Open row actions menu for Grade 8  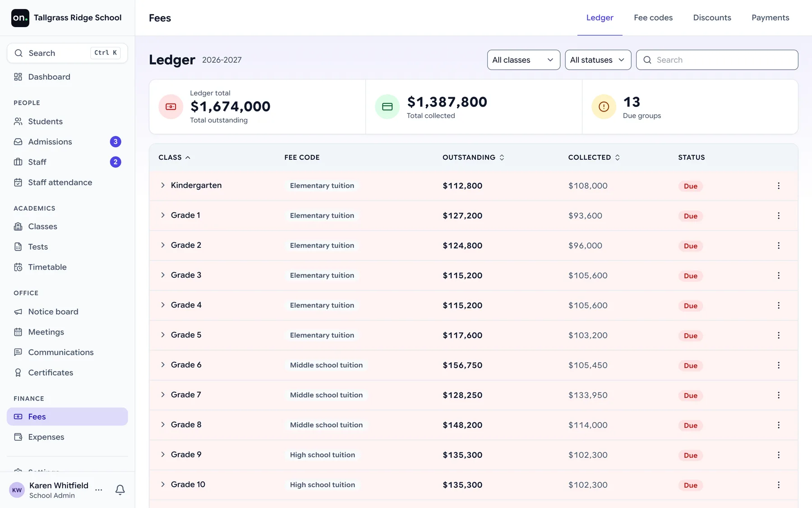(779, 425)
